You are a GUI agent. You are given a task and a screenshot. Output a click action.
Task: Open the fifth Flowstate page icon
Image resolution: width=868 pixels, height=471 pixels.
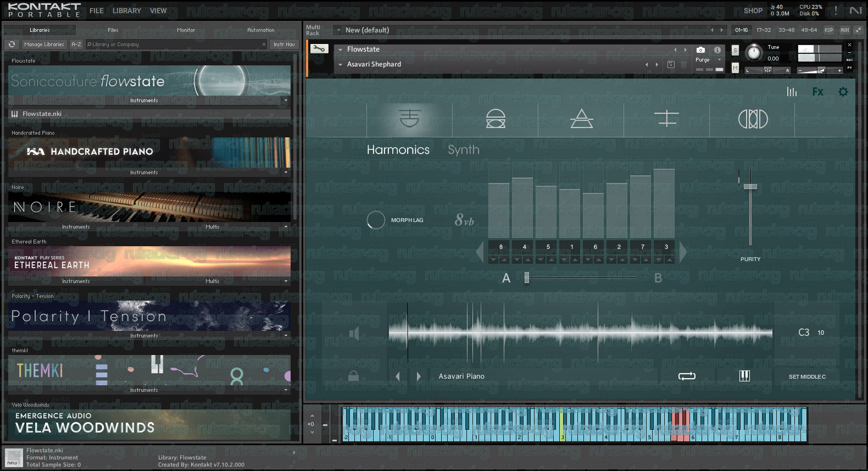pyautogui.click(x=753, y=119)
